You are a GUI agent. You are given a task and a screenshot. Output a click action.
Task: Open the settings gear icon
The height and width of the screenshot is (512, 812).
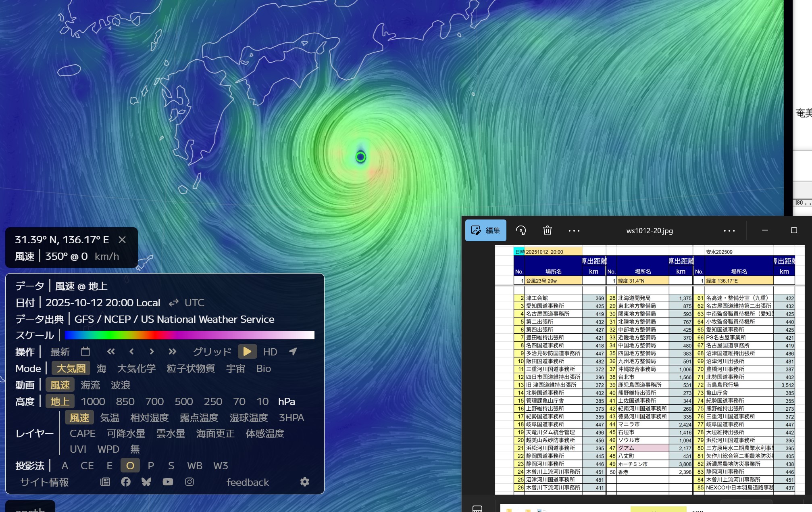click(305, 482)
